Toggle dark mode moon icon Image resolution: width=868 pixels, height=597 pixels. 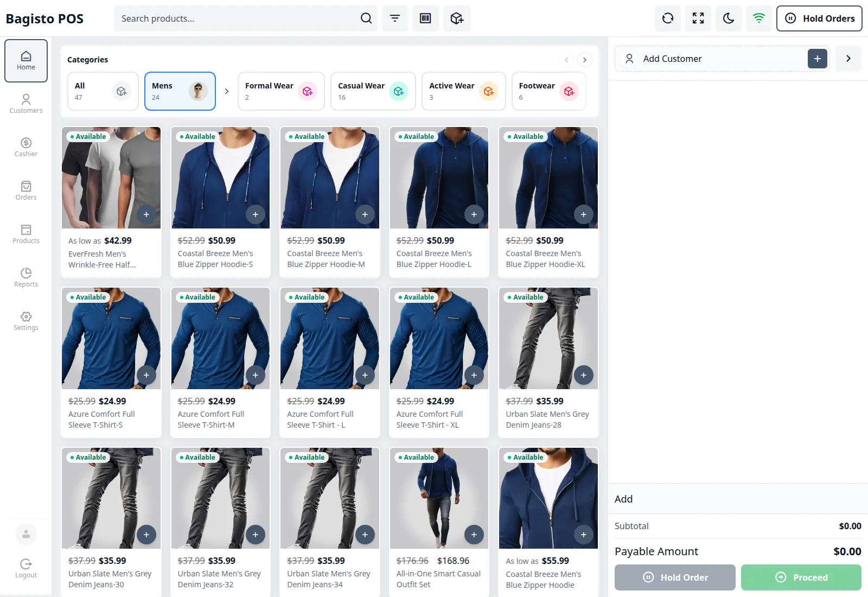pos(729,18)
